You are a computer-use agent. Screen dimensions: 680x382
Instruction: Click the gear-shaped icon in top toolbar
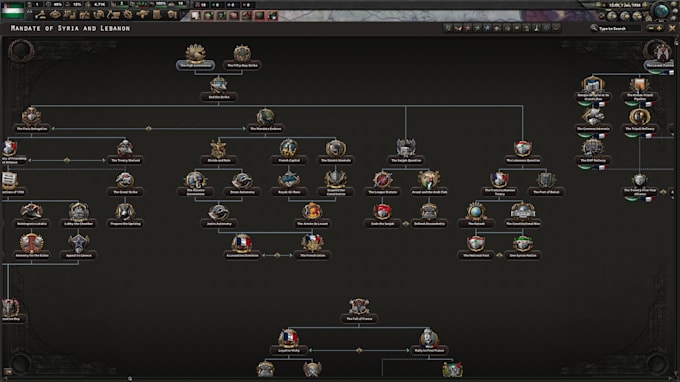pos(128,15)
